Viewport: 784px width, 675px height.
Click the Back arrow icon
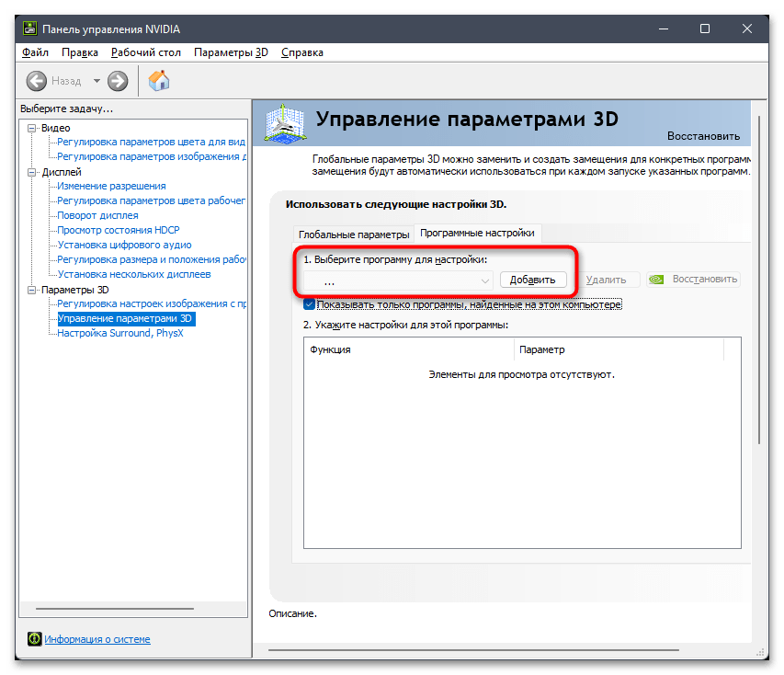coord(36,81)
